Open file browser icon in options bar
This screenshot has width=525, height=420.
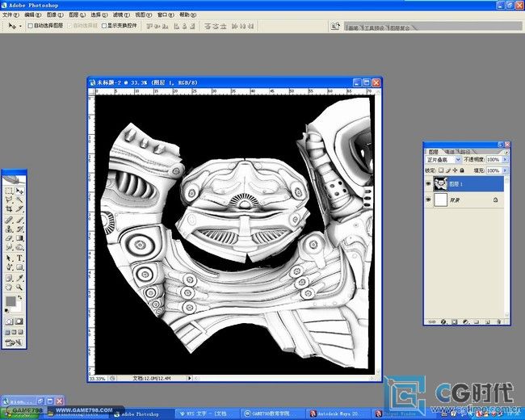(x=335, y=26)
